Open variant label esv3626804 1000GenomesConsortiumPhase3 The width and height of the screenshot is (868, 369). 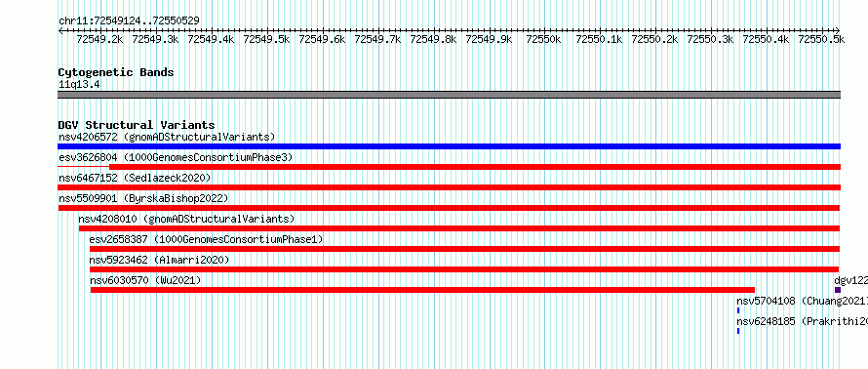(x=176, y=157)
